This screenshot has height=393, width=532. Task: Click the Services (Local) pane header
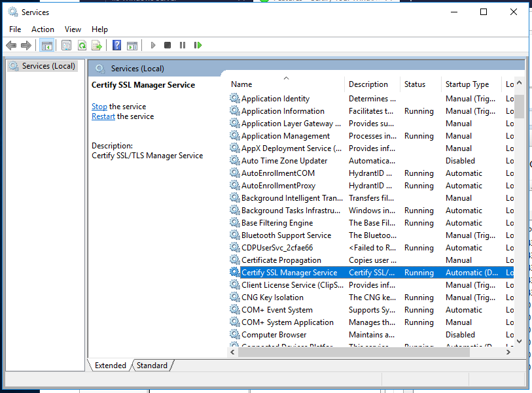(306, 69)
